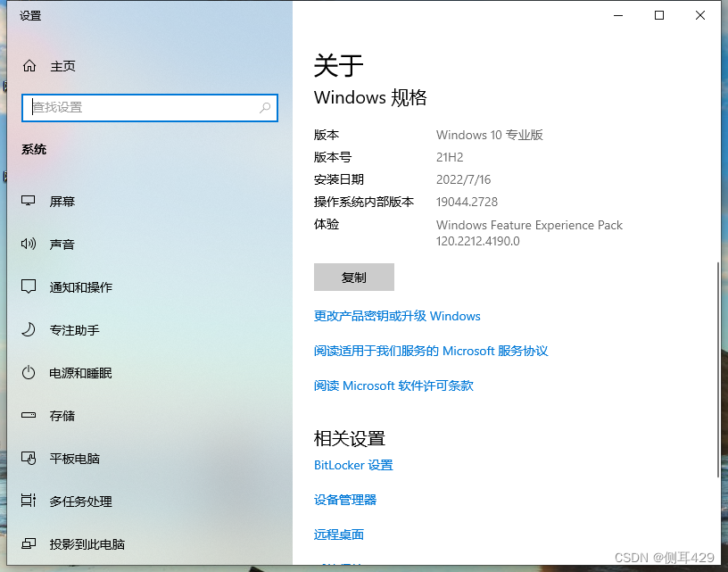Click the 屏幕 monitor icon

point(29,201)
